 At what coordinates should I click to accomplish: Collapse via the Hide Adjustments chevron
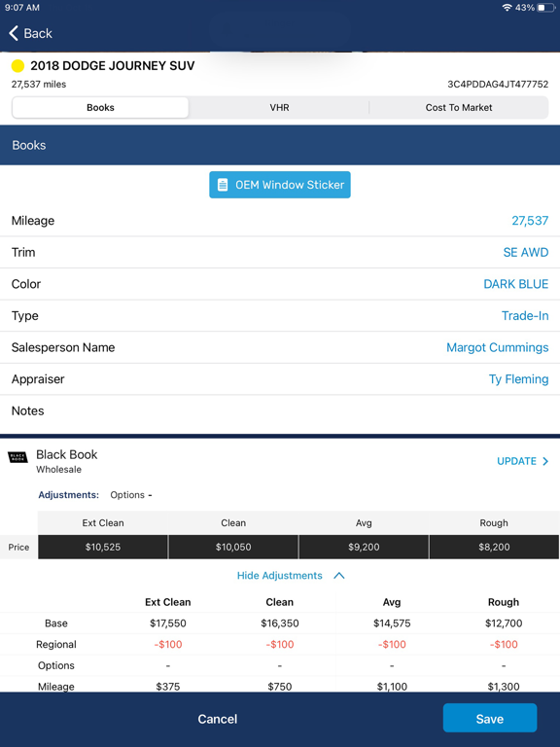coord(339,576)
